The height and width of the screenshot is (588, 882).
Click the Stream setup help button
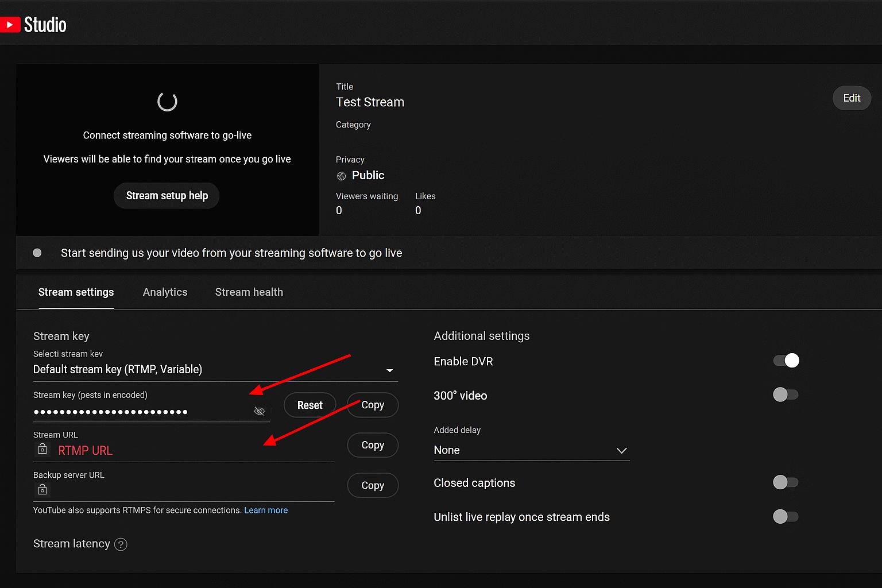167,196
